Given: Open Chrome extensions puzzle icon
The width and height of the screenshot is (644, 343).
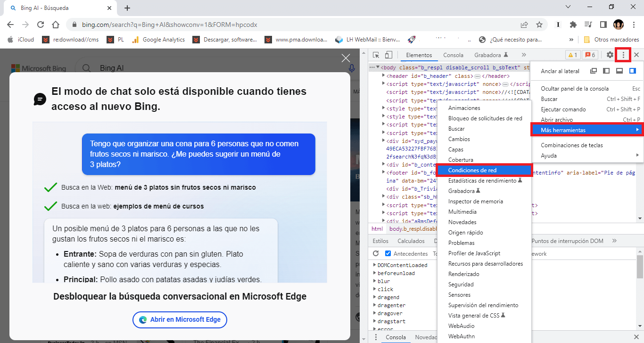Looking at the screenshot, I should (x=573, y=25).
